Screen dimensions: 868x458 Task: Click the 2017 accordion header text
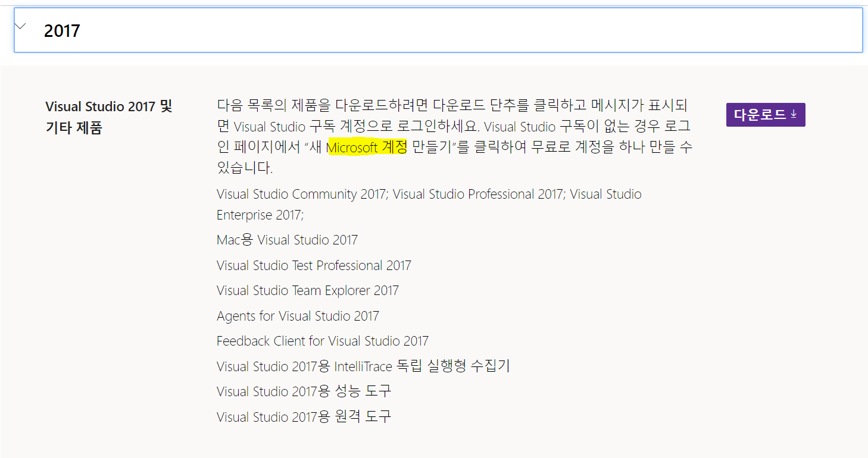(x=62, y=31)
